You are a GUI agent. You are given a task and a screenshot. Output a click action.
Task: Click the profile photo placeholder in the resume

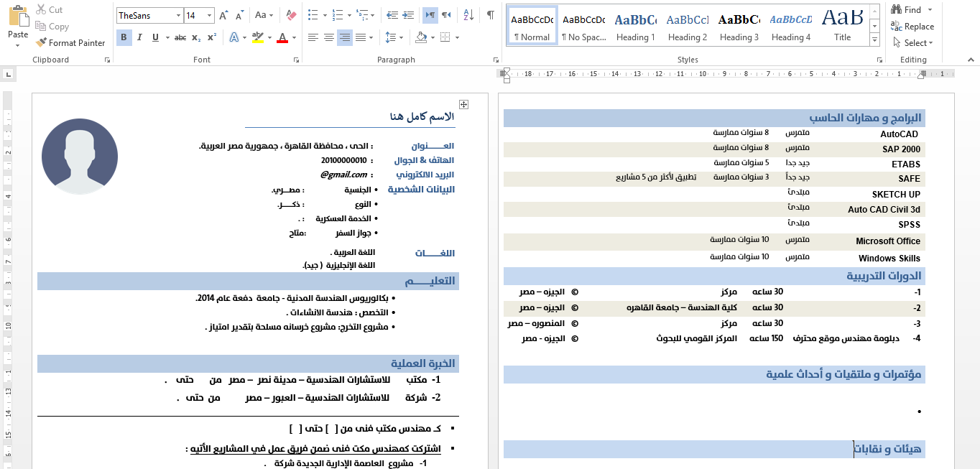click(x=80, y=157)
